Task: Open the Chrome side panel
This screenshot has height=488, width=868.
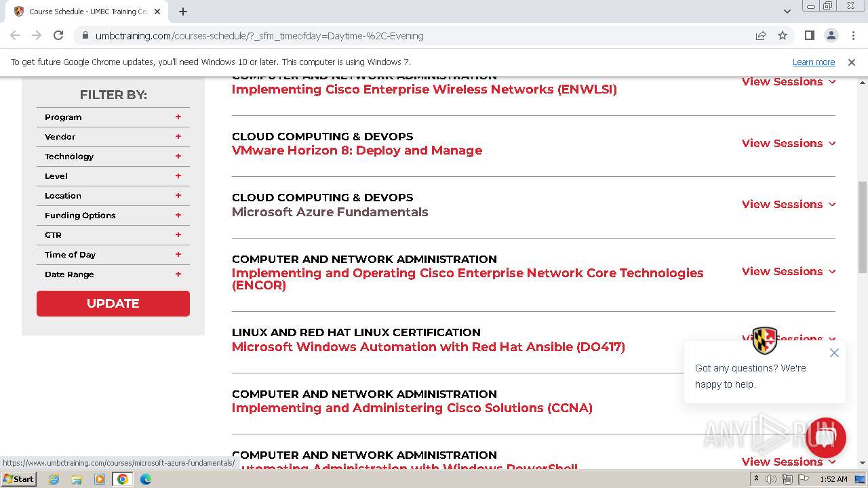Action: (809, 35)
